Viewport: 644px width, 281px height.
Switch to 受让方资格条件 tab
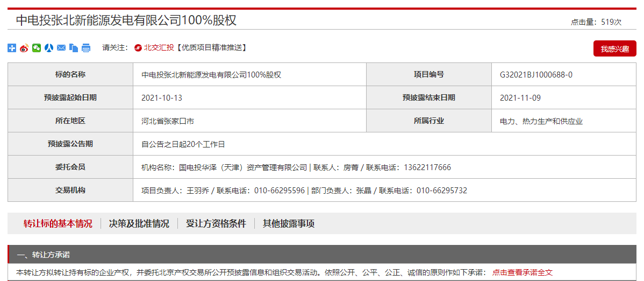(x=216, y=224)
